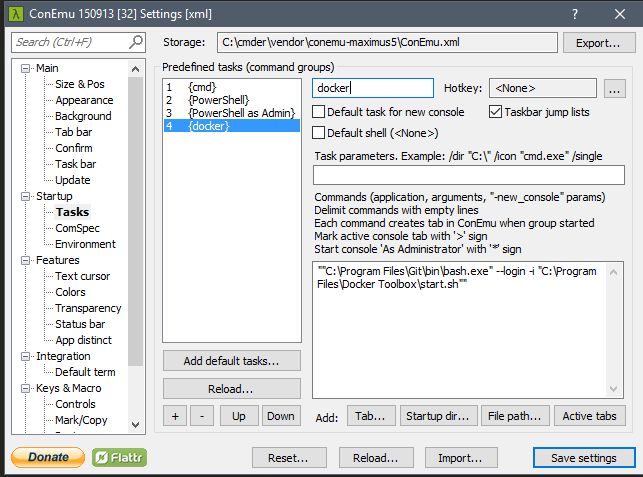
Task: Collapse the Startup tree node
Action: coord(25,196)
